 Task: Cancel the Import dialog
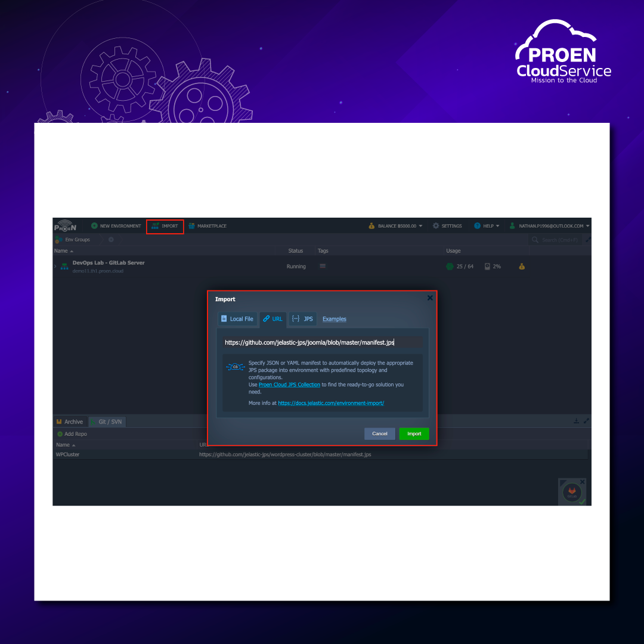(380, 434)
